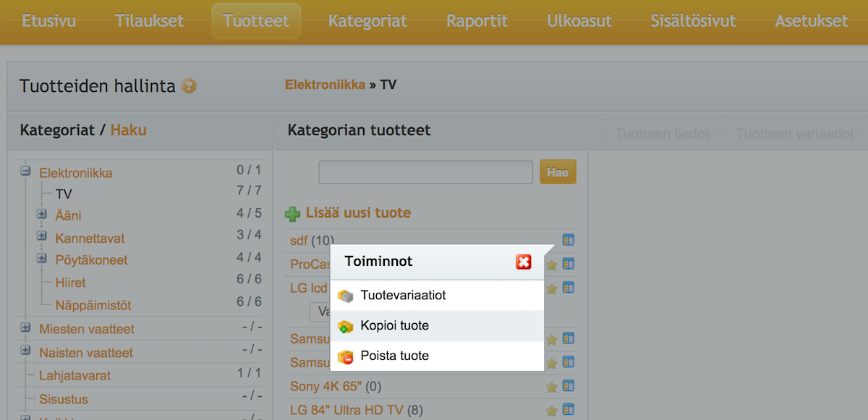This screenshot has height=420, width=868.
Task: Expand the Pöytäkoneet subcategory
Action: pyautogui.click(x=42, y=259)
